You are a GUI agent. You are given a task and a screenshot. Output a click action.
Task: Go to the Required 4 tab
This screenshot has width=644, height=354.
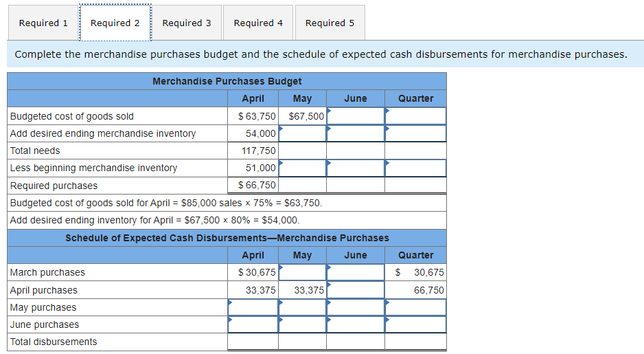coord(258,23)
